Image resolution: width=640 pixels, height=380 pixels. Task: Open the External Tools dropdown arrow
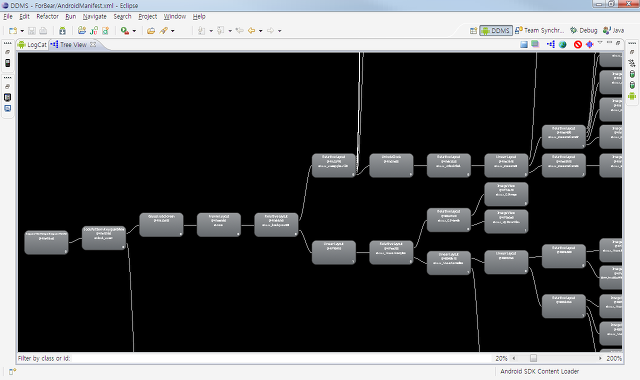tap(134, 31)
